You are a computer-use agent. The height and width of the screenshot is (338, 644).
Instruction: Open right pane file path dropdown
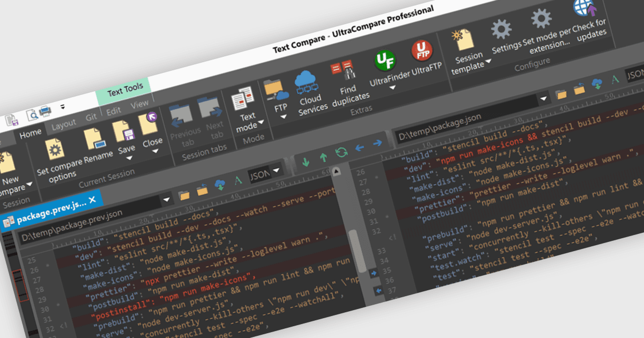click(x=545, y=98)
